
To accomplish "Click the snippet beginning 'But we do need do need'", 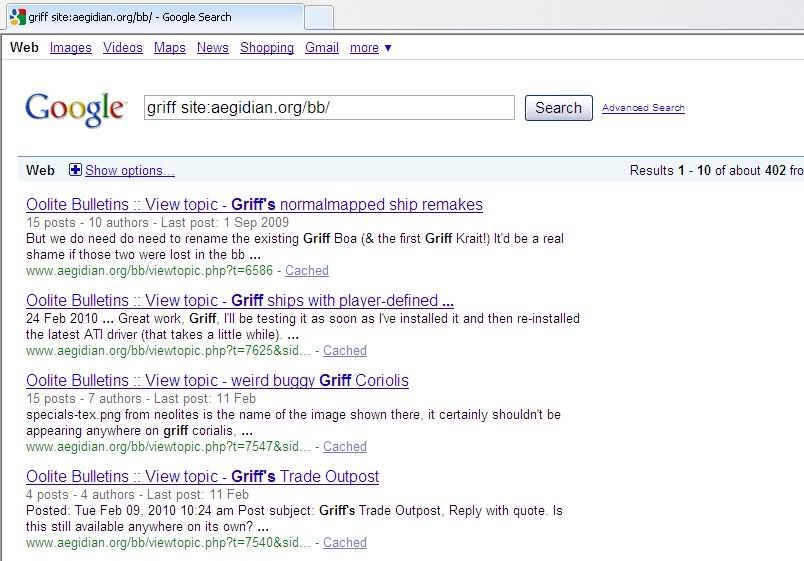I will click(x=295, y=247).
